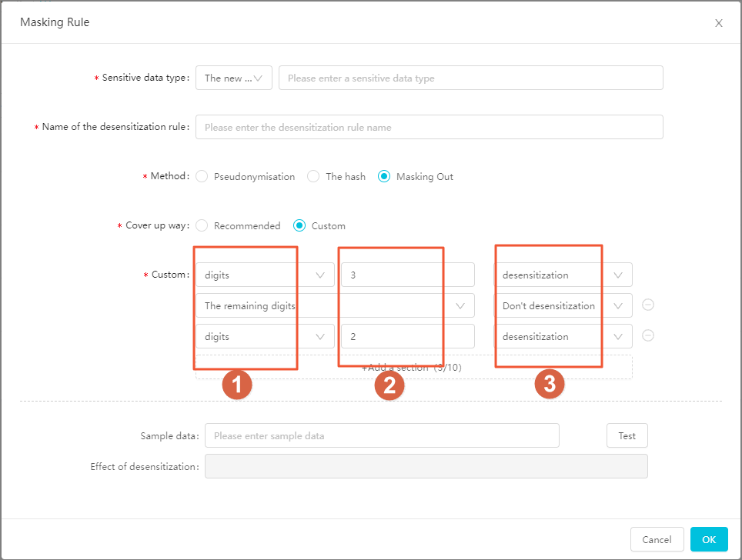Image resolution: width=742 pixels, height=560 pixels.
Task: Select Custom cover up way
Action: 299,226
